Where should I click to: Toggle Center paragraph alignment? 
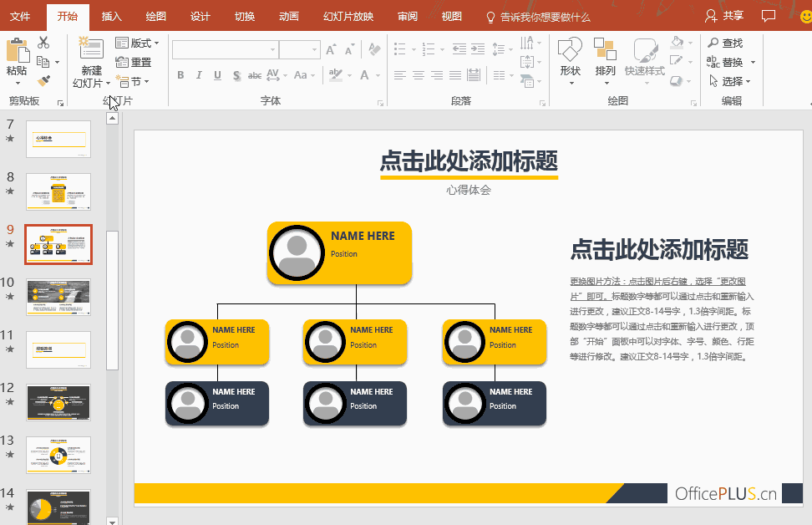[x=418, y=76]
